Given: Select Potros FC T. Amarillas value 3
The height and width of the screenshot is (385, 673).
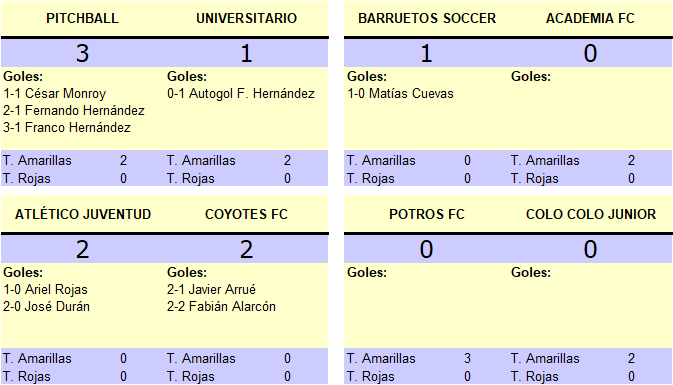Looking at the screenshot, I should (x=467, y=358).
